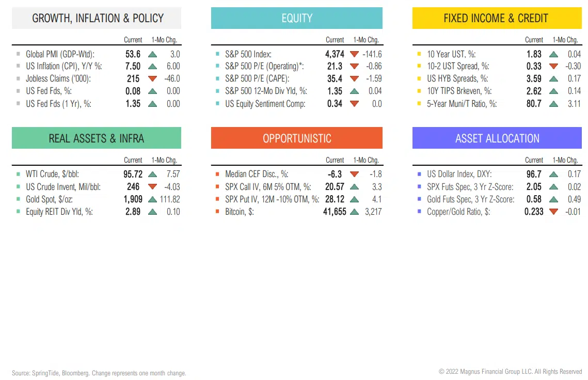Click the yellow Fixed Income & Credit header
The image size is (588, 380).
[x=497, y=18]
